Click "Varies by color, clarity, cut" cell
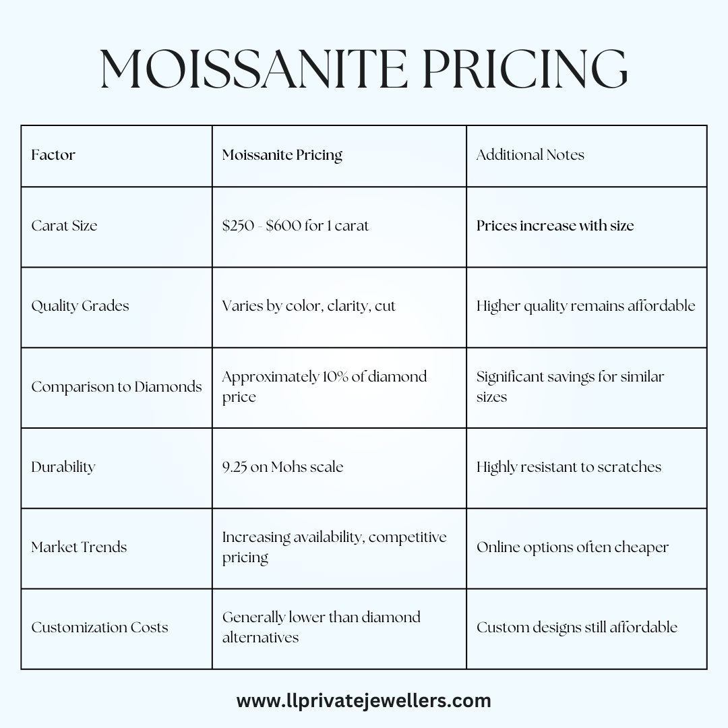The height and width of the screenshot is (728, 728). point(309,306)
